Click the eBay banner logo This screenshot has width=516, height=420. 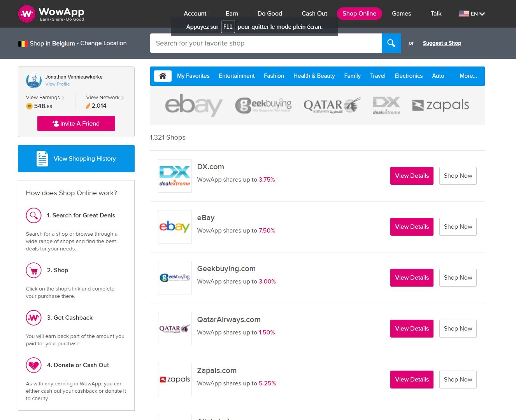tap(194, 105)
